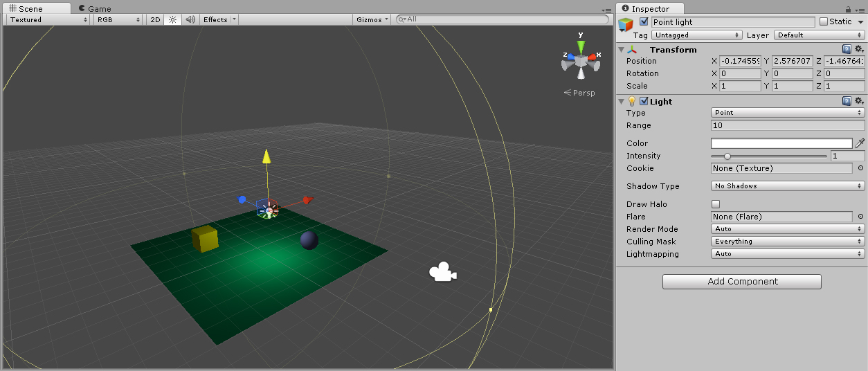
Task: Toggle scene lighting with the sun icon
Action: pos(173,19)
